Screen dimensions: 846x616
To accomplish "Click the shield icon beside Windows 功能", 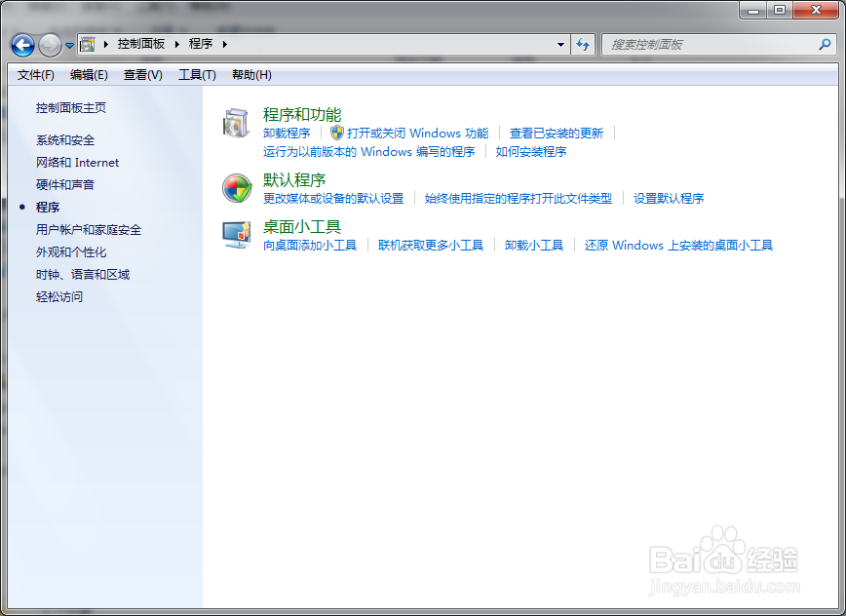I will click(337, 133).
